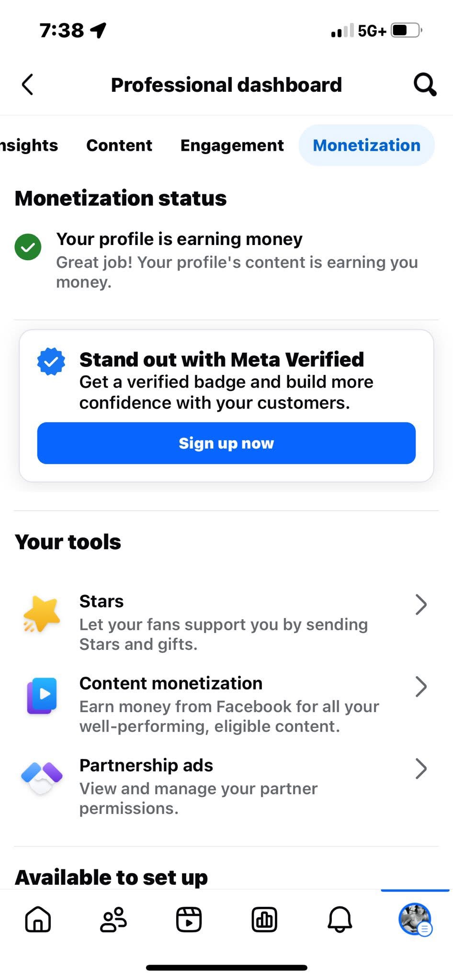Tap the dashboard chart icon in the bottom bar

[264, 919]
